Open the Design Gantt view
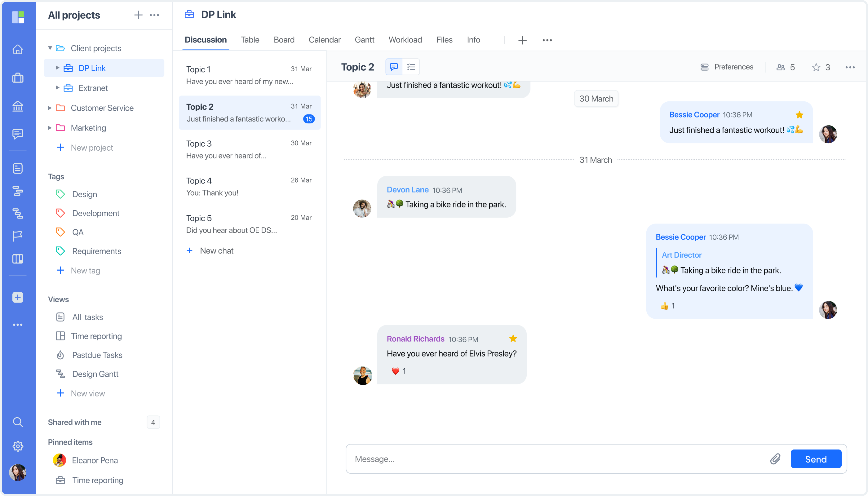Viewport: 868px width, 496px height. pos(87,374)
